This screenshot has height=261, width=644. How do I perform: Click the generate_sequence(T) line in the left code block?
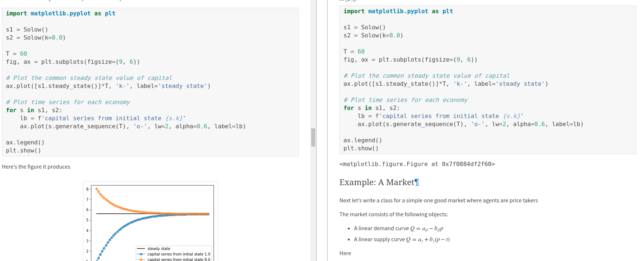[133, 126]
